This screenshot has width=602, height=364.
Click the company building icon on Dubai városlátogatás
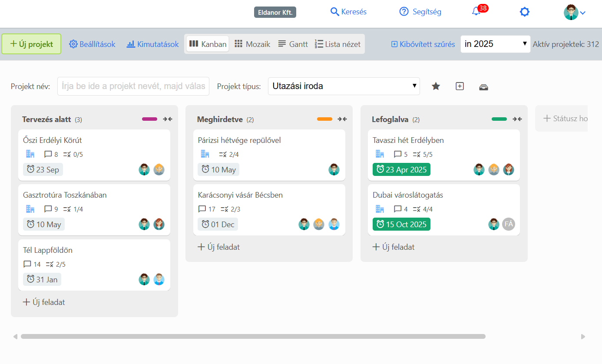click(380, 209)
